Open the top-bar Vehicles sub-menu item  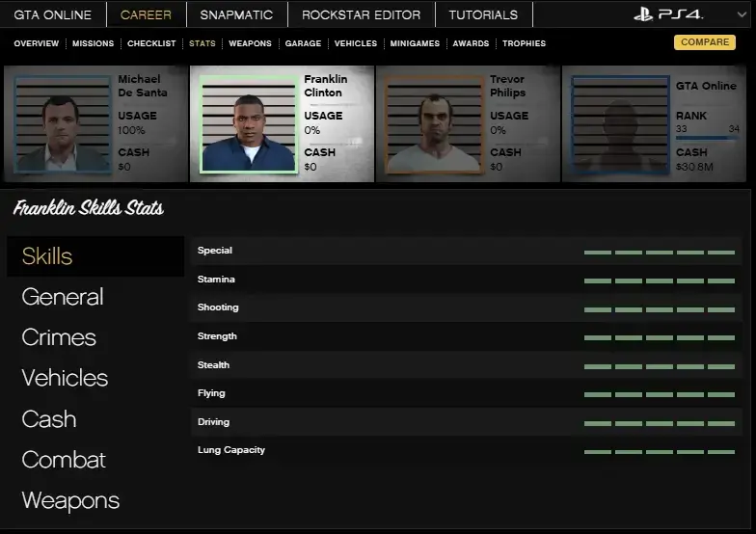pyautogui.click(x=355, y=43)
